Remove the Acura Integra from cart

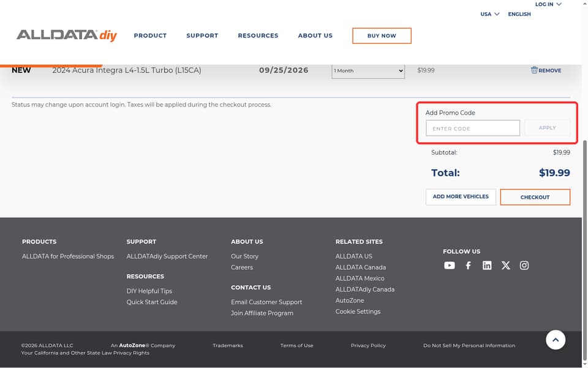546,70
